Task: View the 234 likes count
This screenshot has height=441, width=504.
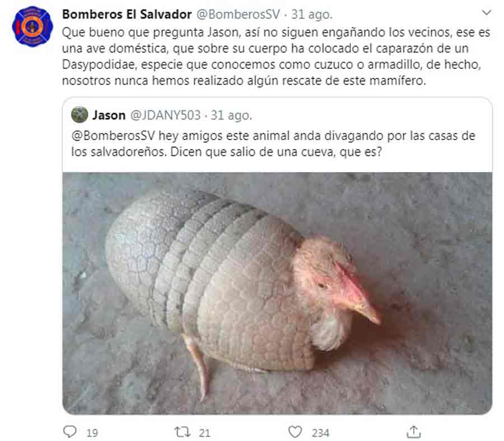Action: click(x=320, y=433)
